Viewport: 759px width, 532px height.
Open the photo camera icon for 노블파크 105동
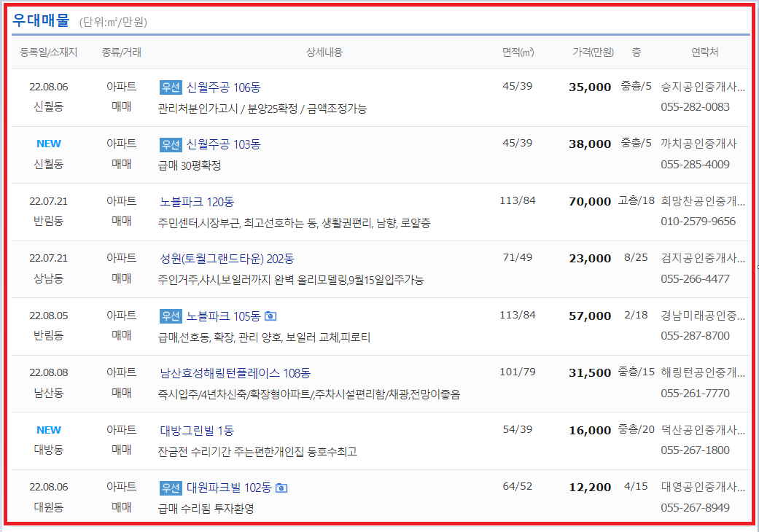(270, 316)
